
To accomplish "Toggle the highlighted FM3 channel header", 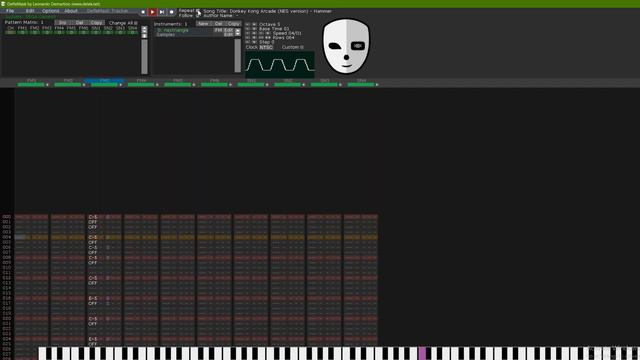I will point(104,81).
